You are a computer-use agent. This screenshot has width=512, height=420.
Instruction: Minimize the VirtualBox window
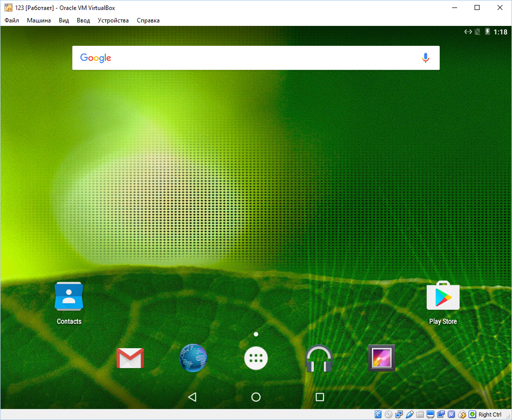(x=455, y=7)
